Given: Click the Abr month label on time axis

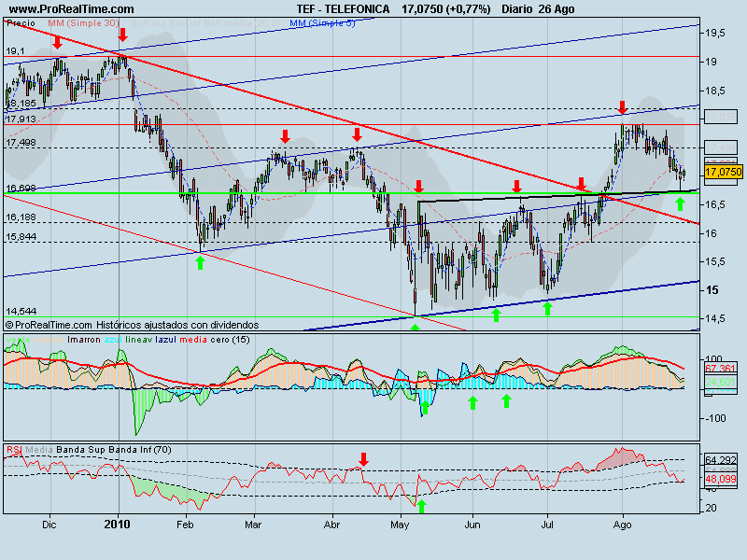Looking at the screenshot, I should (x=331, y=525).
